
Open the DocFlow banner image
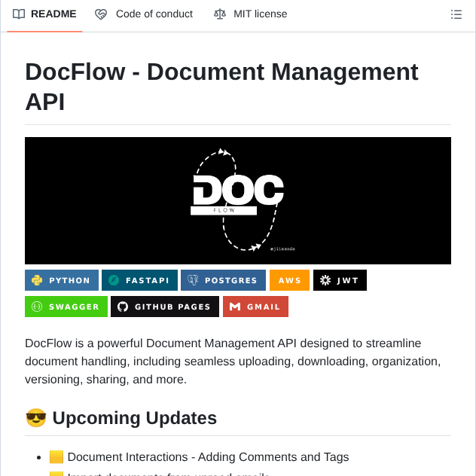click(238, 200)
